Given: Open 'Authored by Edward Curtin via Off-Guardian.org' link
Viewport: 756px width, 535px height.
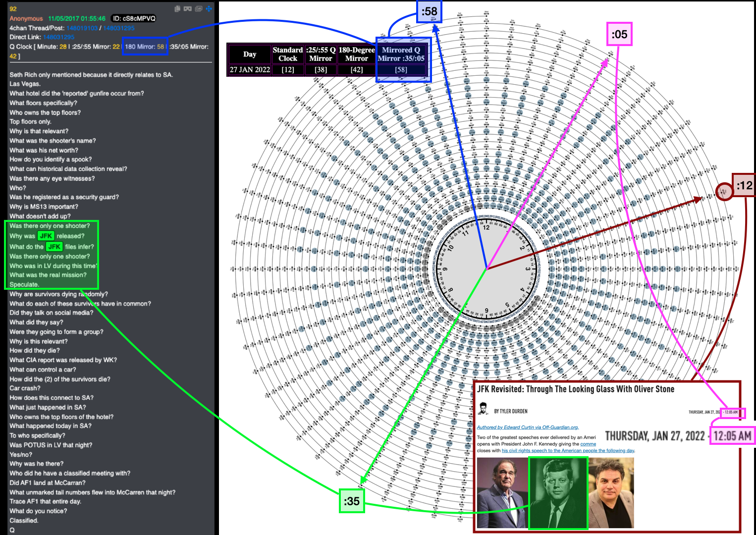Looking at the screenshot, I should click(528, 427).
